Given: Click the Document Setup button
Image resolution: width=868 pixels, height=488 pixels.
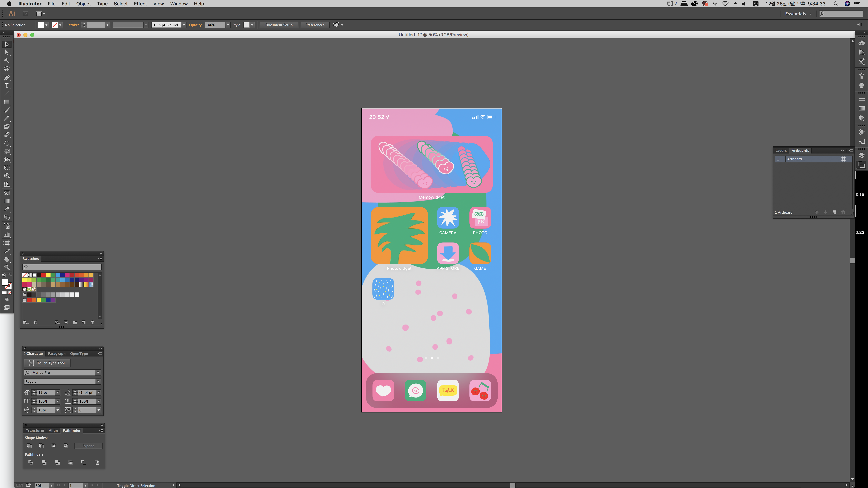Looking at the screenshot, I should 279,25.
